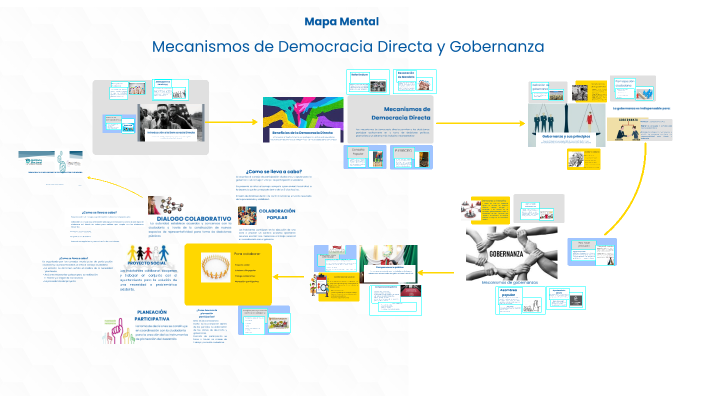This screenshot has width=704, height=396.
Task: Open the 'Referéndum' frame
Action: click(368, 82)
